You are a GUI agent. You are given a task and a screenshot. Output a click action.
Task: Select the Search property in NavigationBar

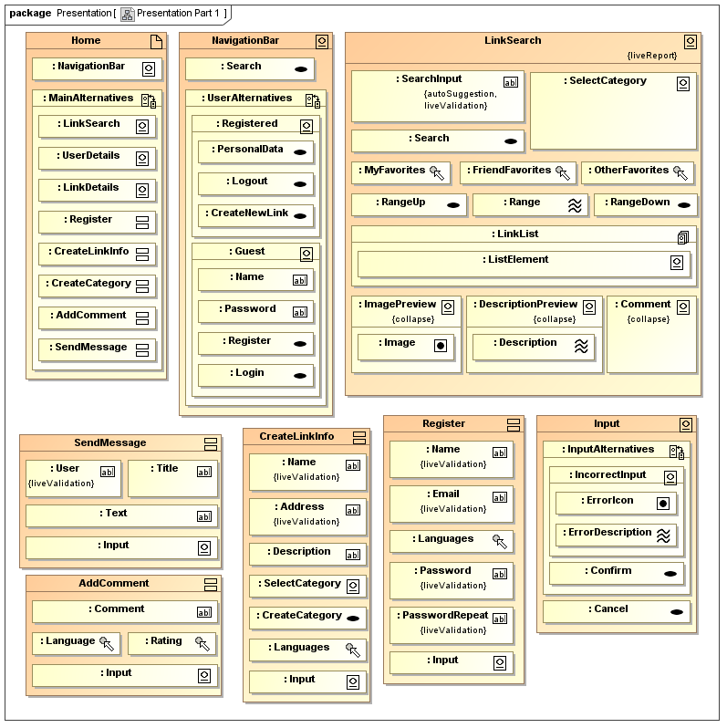[250, 69]
